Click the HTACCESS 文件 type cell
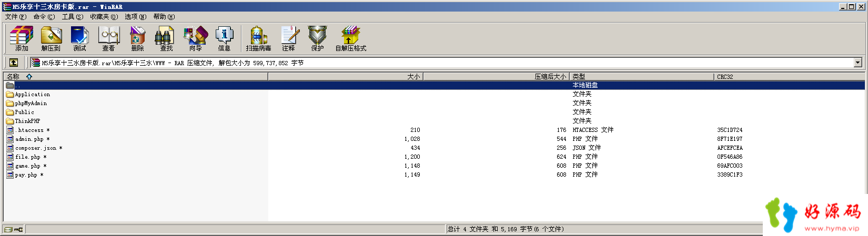Screen dimensions: 868x236 (x=593, y=130)
